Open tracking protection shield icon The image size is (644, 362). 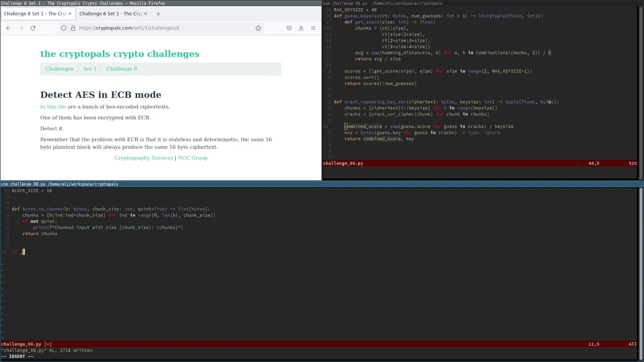[63, 28]
